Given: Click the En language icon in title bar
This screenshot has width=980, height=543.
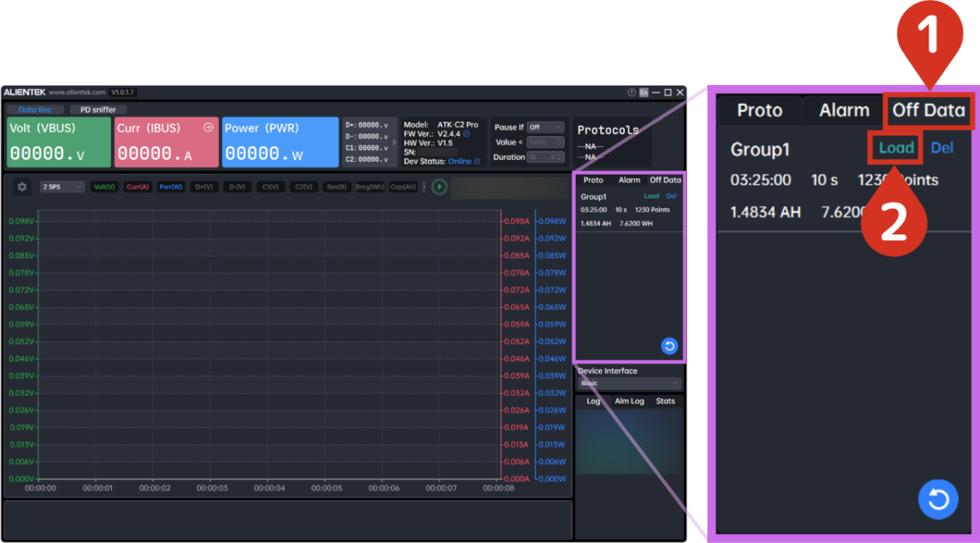Looking at the screenshot, I should 644,92.
